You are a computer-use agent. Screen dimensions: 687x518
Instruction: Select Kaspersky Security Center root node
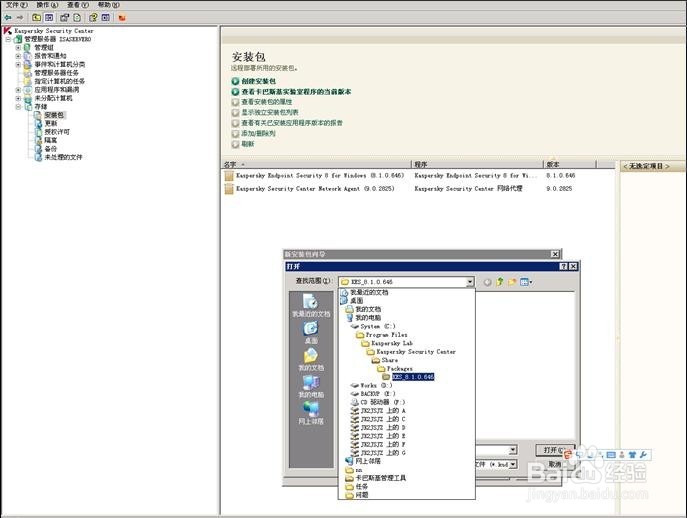coord(53,31)
